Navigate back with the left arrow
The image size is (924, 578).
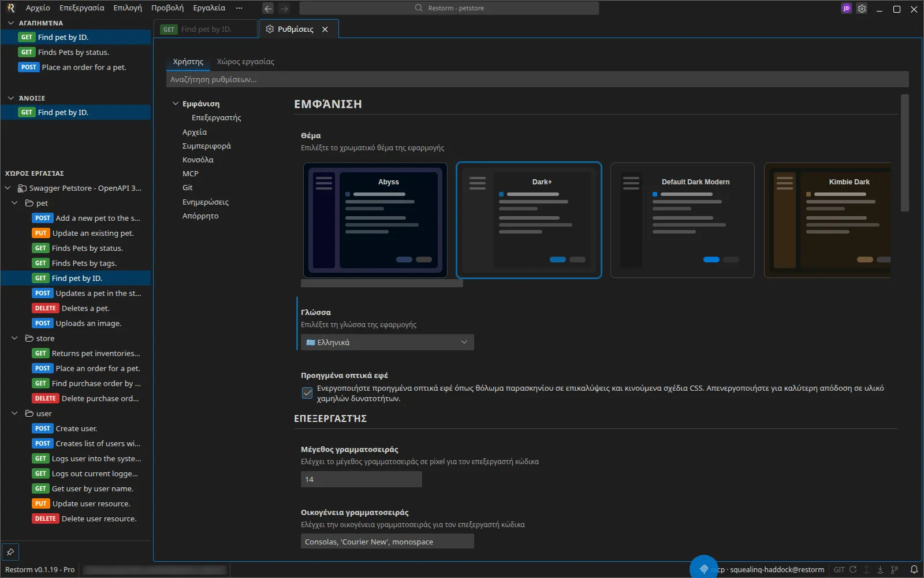pos(268,8)
